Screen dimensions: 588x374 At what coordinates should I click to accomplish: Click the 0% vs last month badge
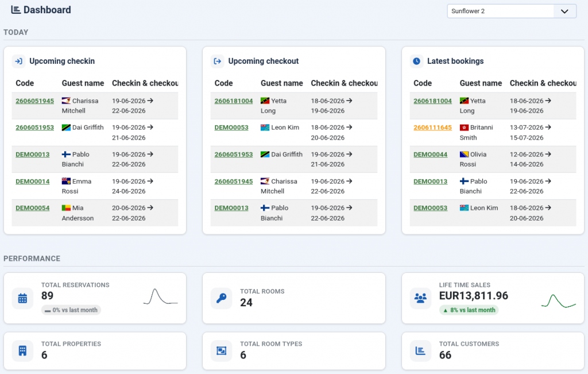(71, 310)
